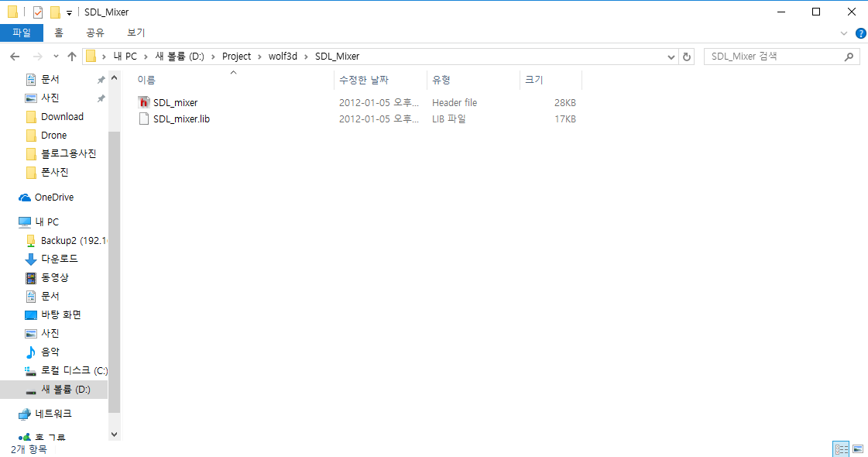Open the 파일 menu tab
The width and height of the screenshot is (868, 457).
point(22,33)
